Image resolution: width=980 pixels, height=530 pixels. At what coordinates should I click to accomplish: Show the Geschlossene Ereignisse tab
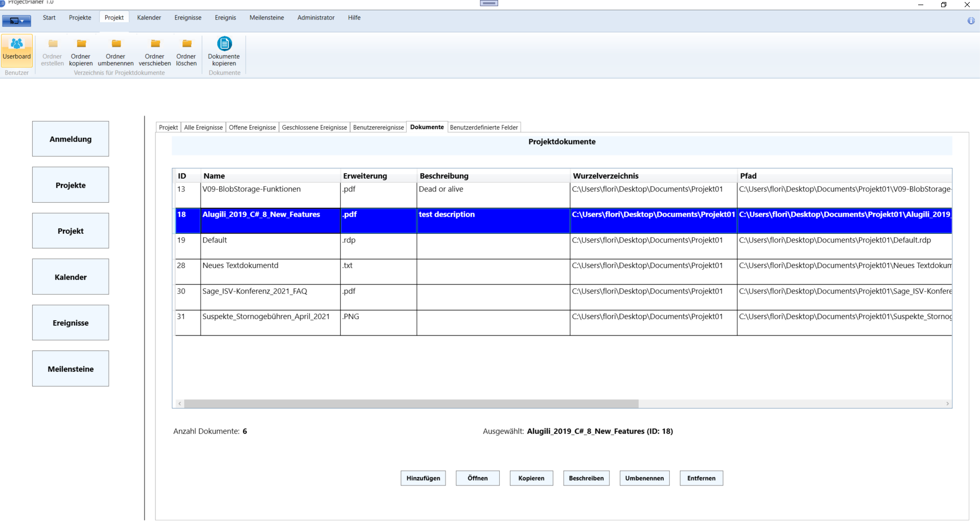click(314, 127)
